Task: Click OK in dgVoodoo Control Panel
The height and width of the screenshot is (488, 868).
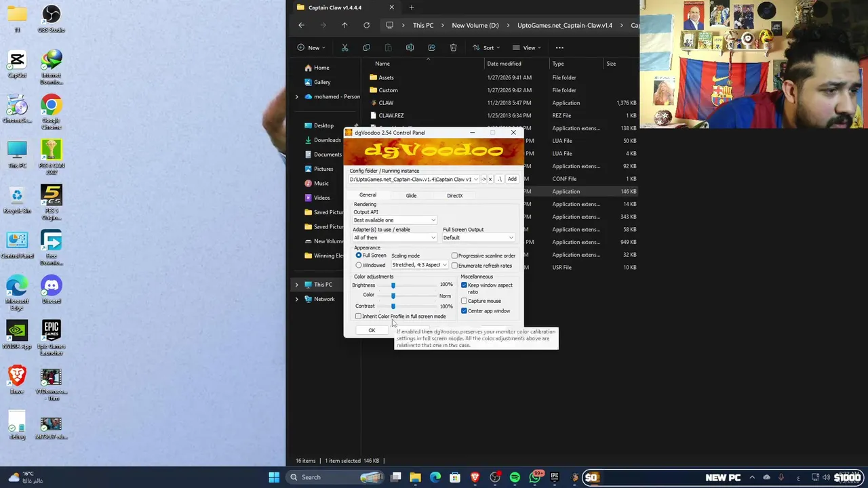Action: 372,330
